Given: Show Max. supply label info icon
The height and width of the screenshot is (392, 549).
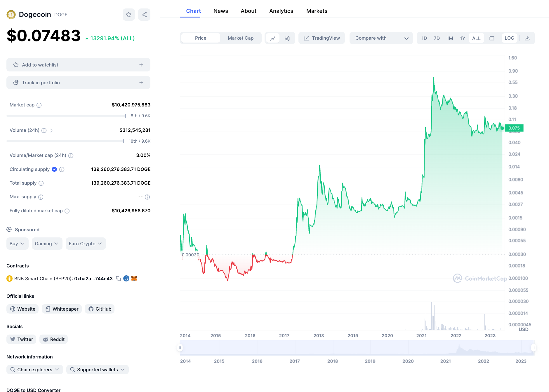Looking at the screenshot, I should point(41,197).
